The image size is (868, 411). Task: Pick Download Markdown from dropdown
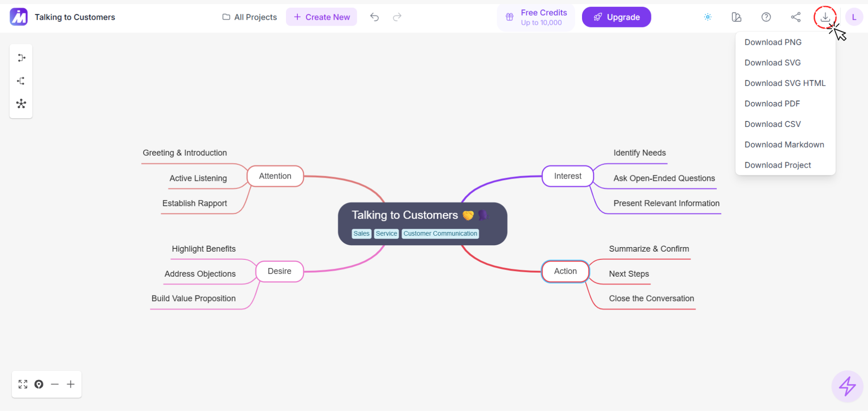tap(784, 145)
